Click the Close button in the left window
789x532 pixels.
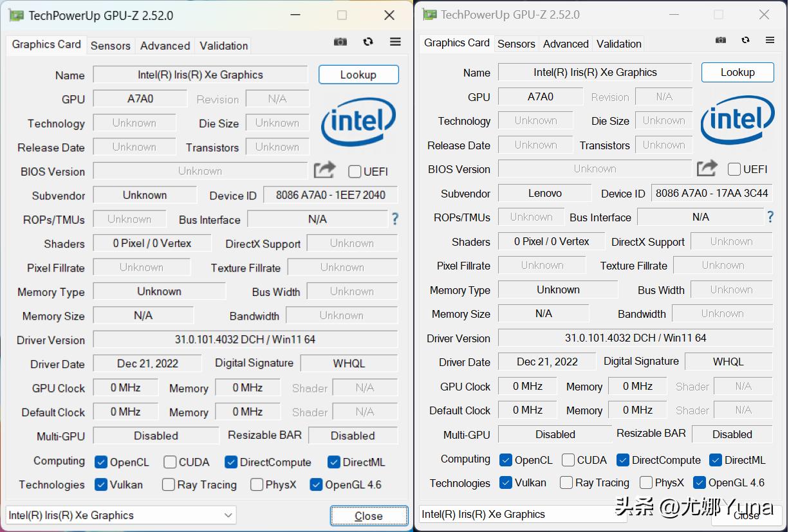(x=368, y=516)
